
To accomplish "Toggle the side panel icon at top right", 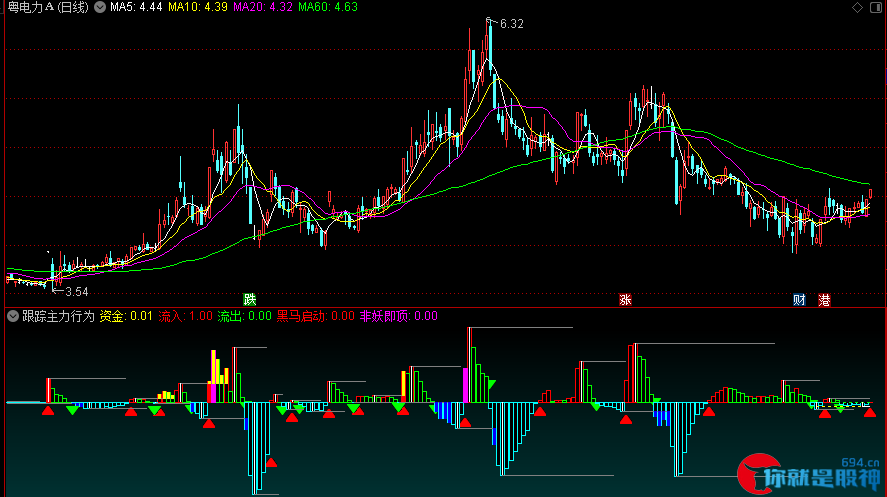I will tap(876, 7).
